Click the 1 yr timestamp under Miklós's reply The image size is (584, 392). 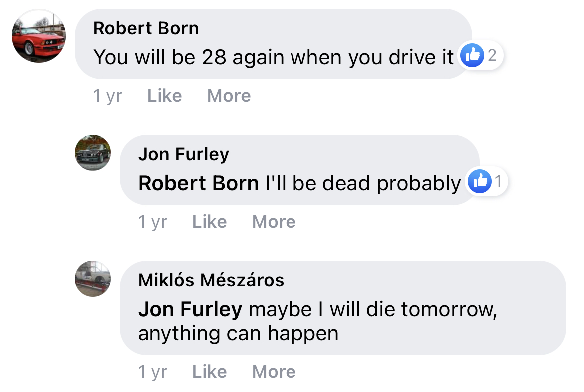coord(152,372)
